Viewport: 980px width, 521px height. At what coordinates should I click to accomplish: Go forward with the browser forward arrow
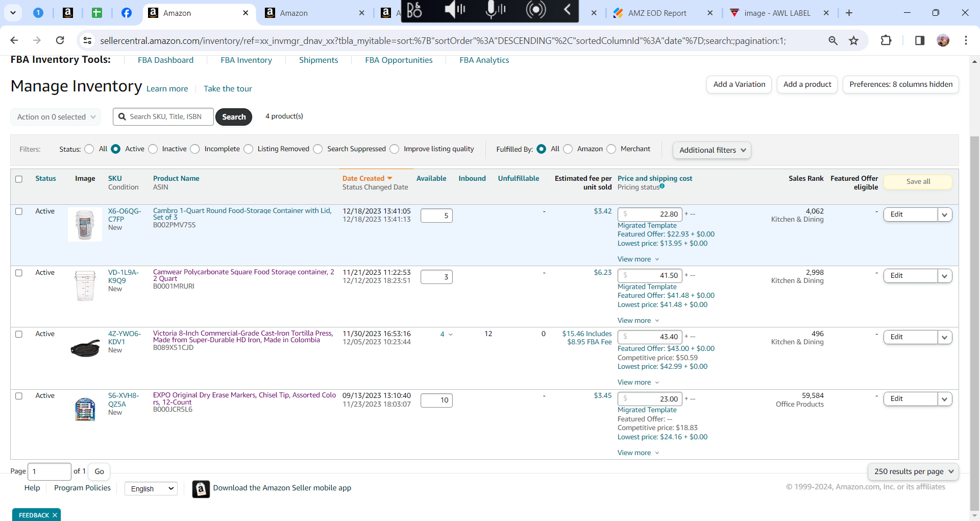37,40
